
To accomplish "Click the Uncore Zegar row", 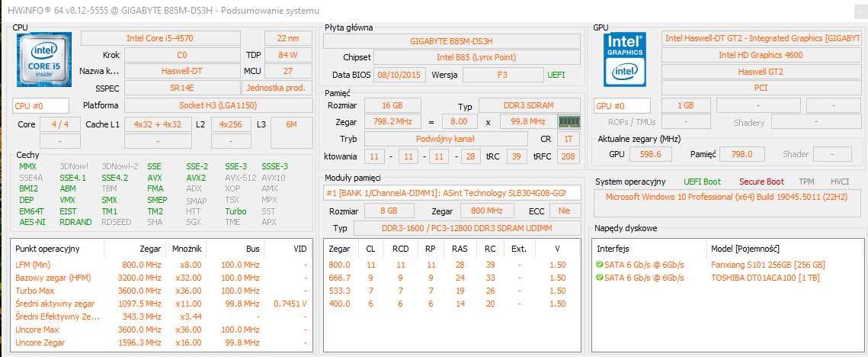I will 161,343.
